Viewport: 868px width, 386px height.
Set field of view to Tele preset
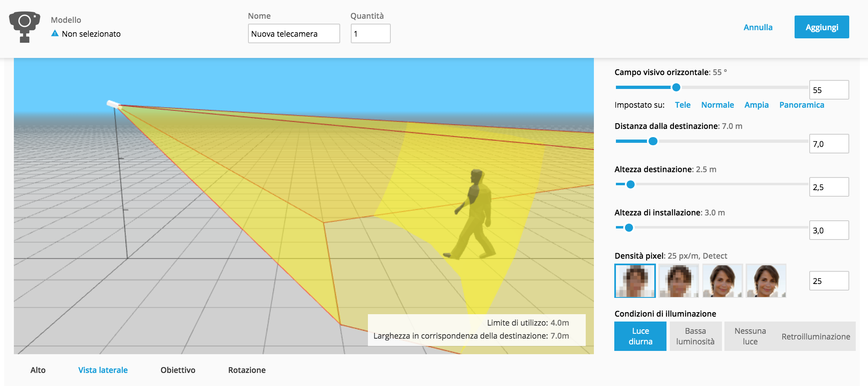click(682, 105)
